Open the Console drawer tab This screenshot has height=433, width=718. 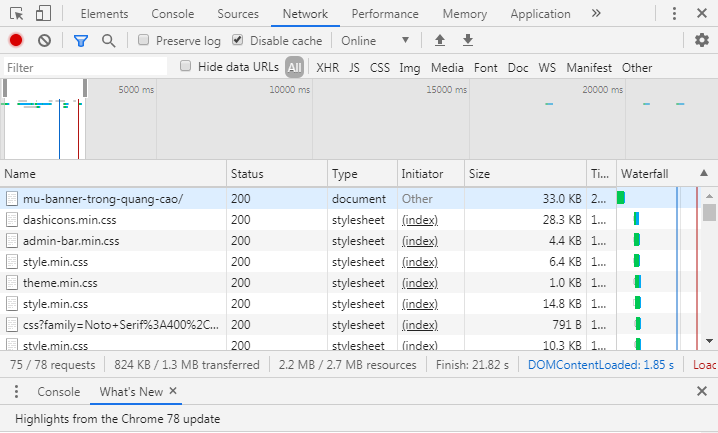(58, 392)
